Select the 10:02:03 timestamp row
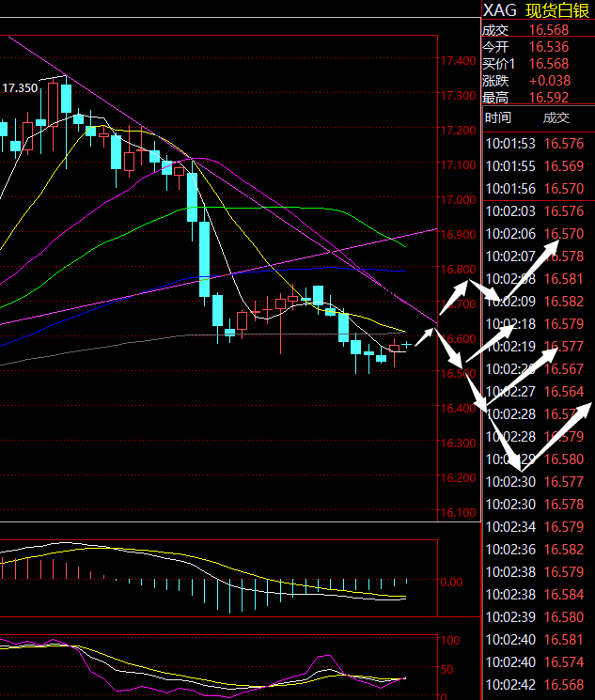 point(510,211)
